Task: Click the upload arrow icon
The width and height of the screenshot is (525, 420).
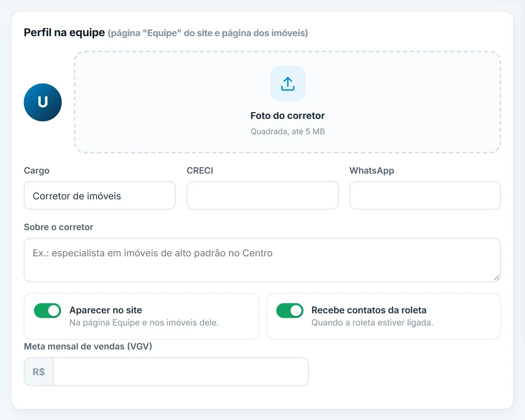Action: click(x=287, y=84)
